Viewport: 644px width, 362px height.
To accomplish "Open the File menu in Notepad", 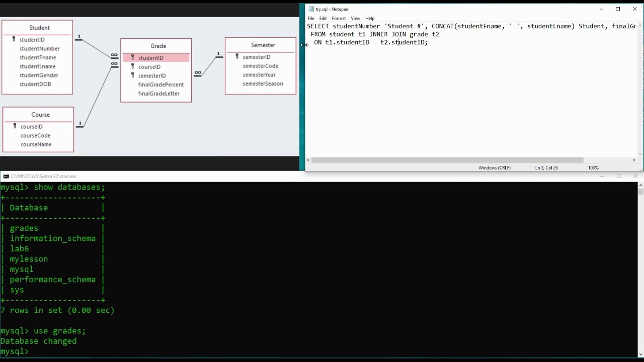I will pos(311,18).
